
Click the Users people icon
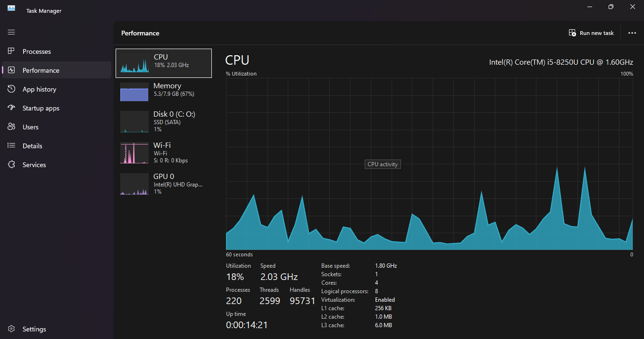12,127
